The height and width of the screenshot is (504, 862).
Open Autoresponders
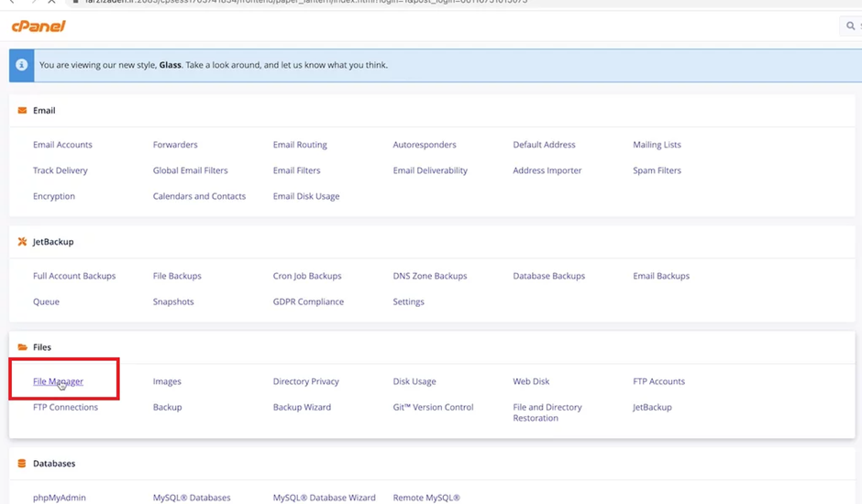click(425, 145)
